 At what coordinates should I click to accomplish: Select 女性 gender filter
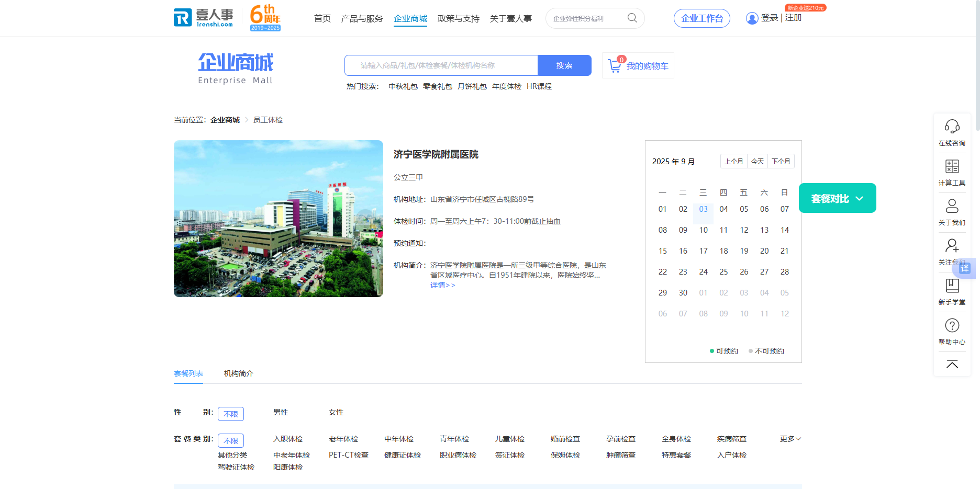click(336, 413)
